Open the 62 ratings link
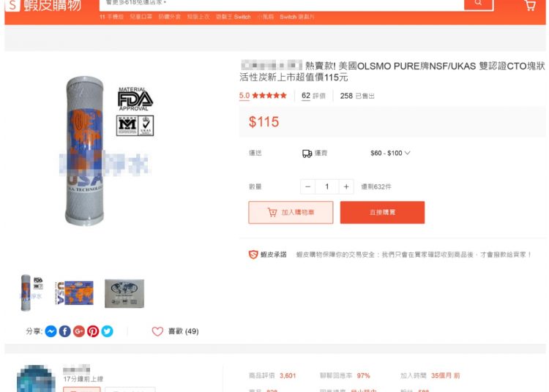 (313, 96)
